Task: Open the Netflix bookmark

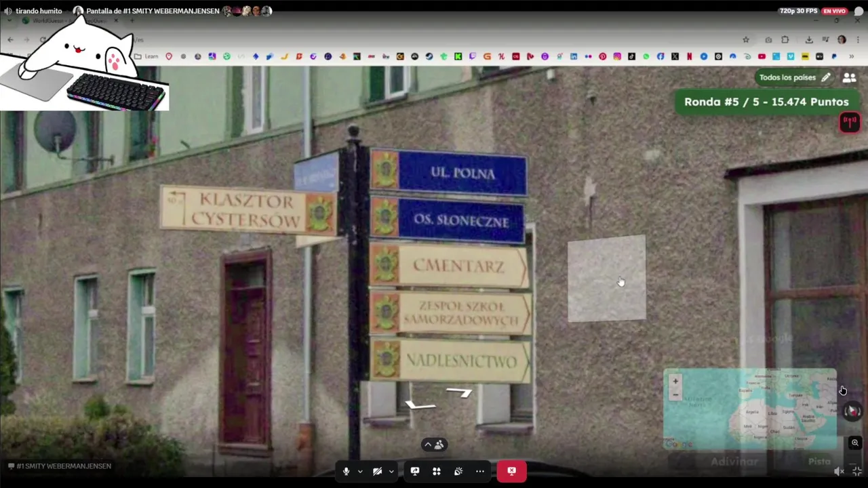Action: [x=689, y=56]
